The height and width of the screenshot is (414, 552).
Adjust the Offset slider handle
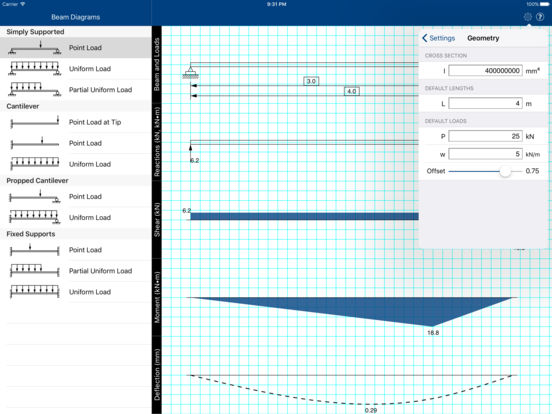[x=505, y=171]
